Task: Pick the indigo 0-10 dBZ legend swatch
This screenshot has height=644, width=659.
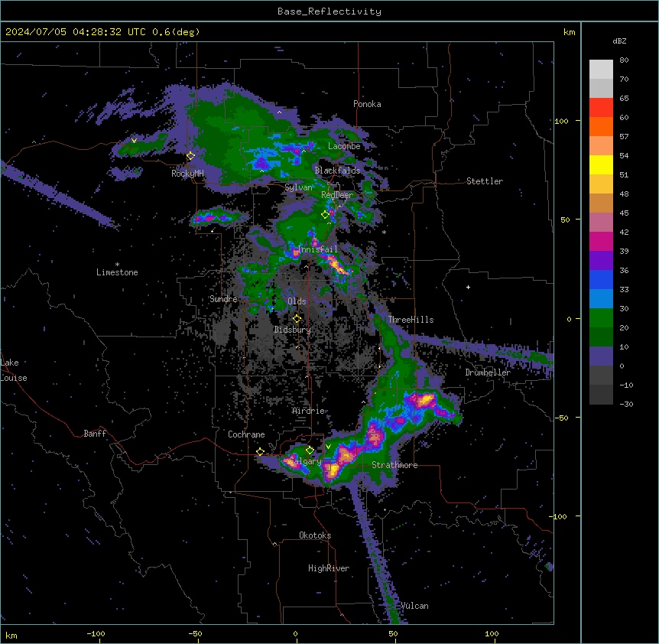Action: pos(601,356)
